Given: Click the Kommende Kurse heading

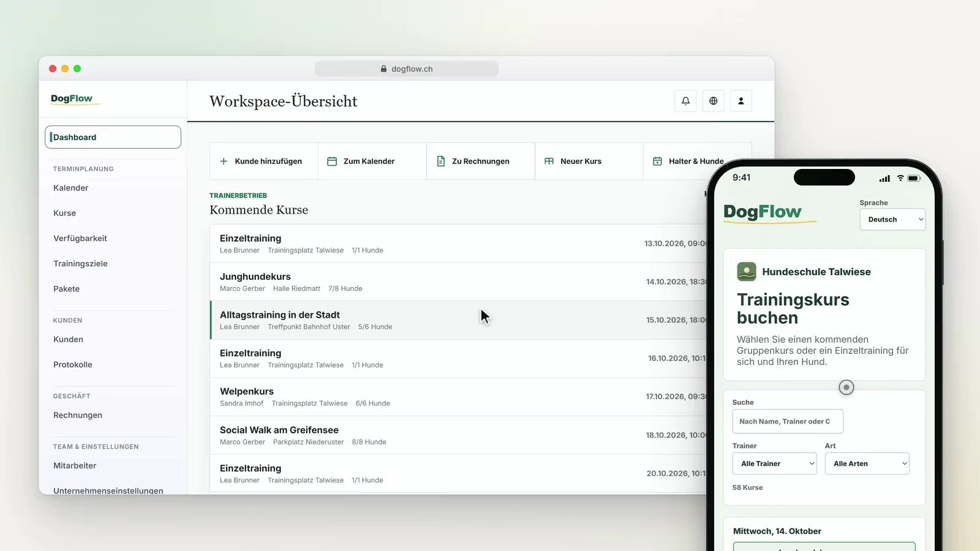Looking at the screenshot, I should click(x=258, y=210).
